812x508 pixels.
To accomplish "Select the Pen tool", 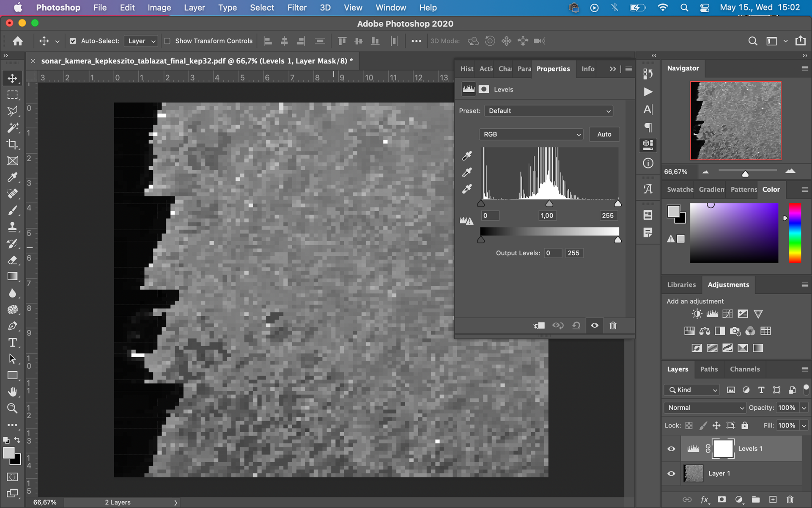I will coord(12,326).
